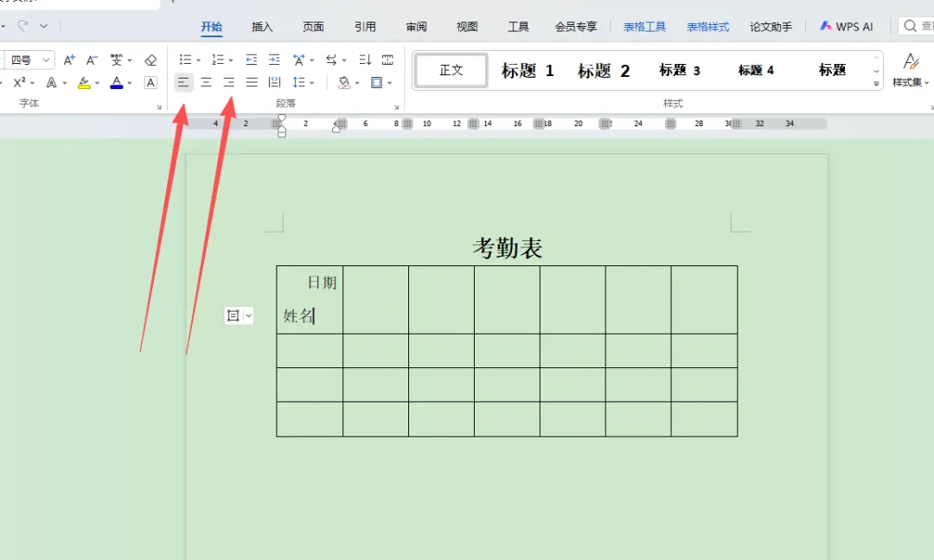934x560 pixels.
Task: Toggle left text alignment
Action: (183, 82)
